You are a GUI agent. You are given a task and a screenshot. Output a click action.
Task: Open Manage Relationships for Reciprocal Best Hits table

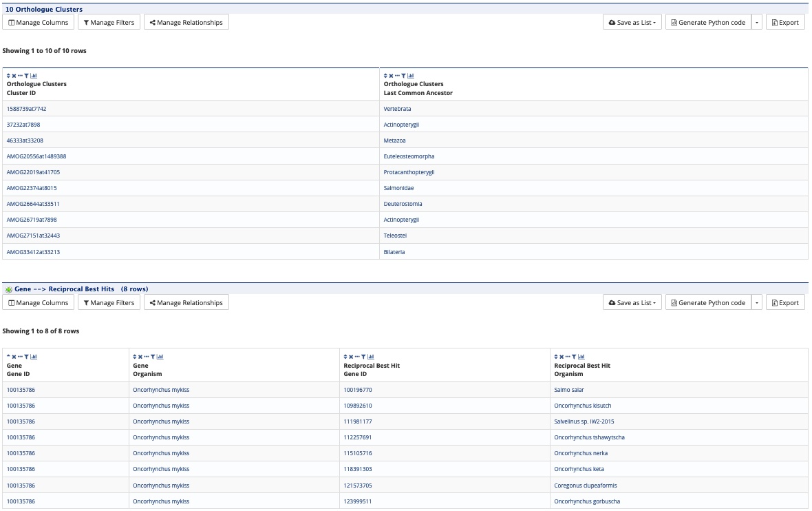pyautogui.click(x=186, y=302)
